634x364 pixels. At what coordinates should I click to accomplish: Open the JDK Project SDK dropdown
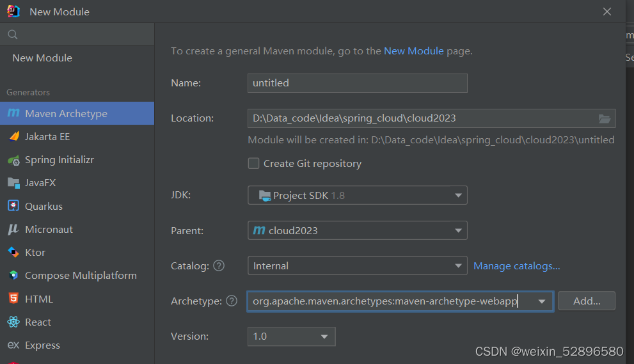[x=358, y=195]
